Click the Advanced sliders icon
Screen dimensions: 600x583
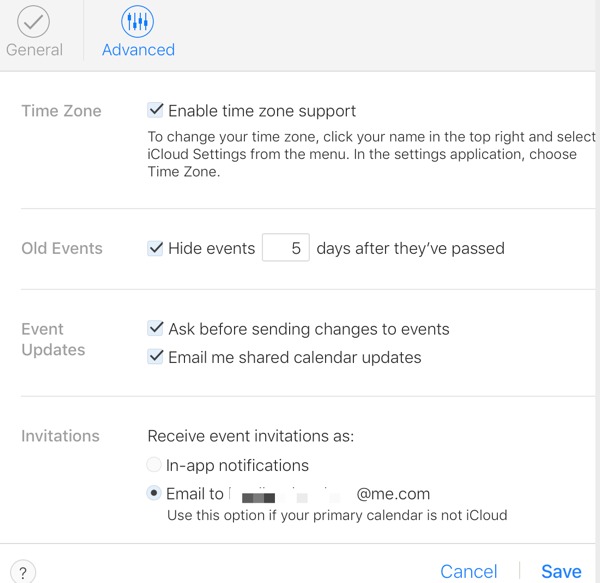click(x=137, y=21)
